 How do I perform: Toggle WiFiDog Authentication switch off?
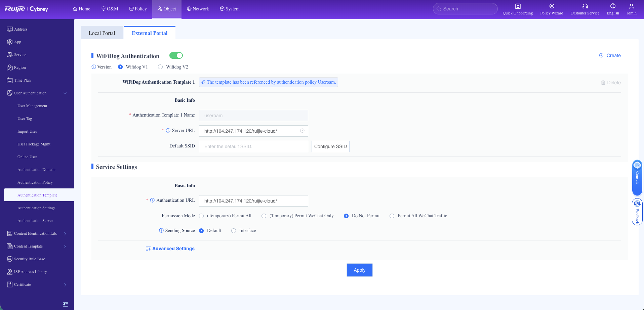176,55
